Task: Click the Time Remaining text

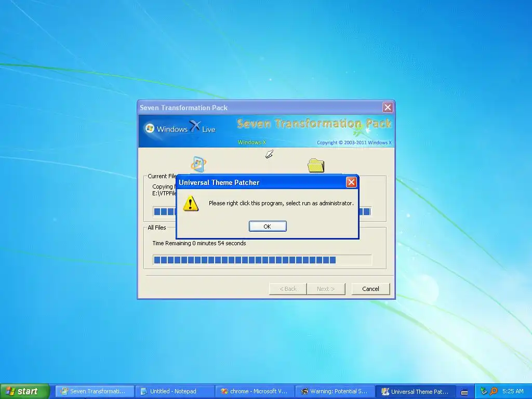Action: (199, 243)
